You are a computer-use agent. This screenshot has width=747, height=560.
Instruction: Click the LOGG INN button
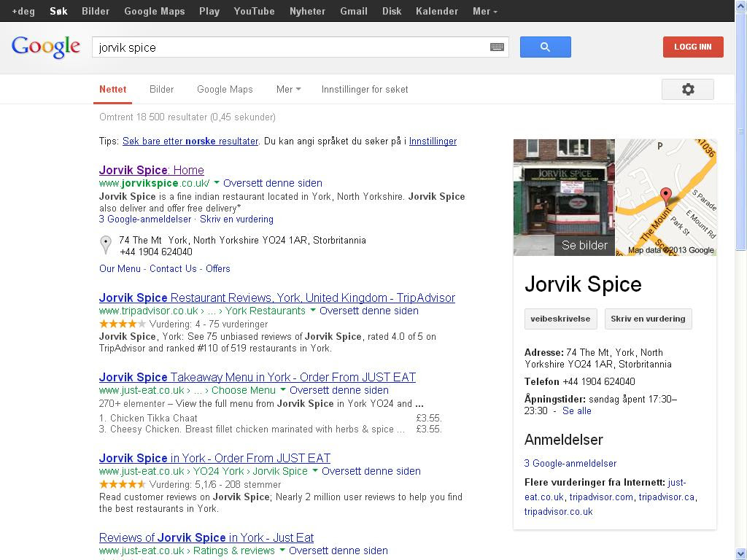(x=693, y=47)
